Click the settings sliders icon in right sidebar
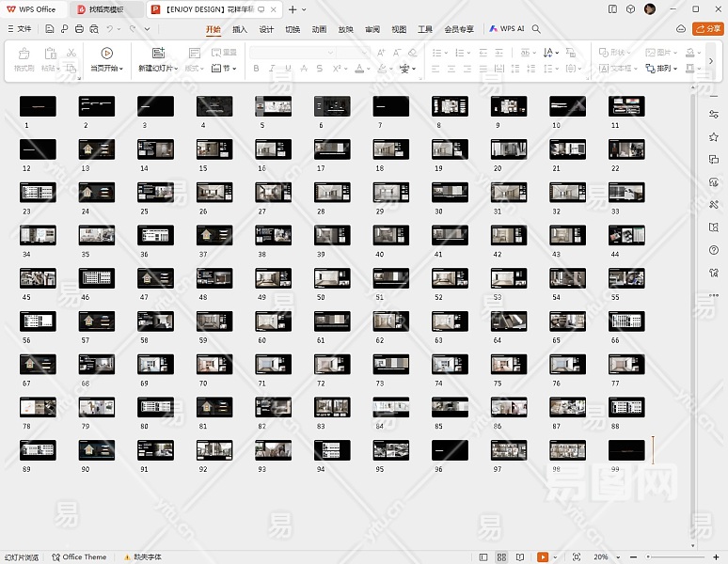This screenshot has height=564, width=728. pos(714,114)
